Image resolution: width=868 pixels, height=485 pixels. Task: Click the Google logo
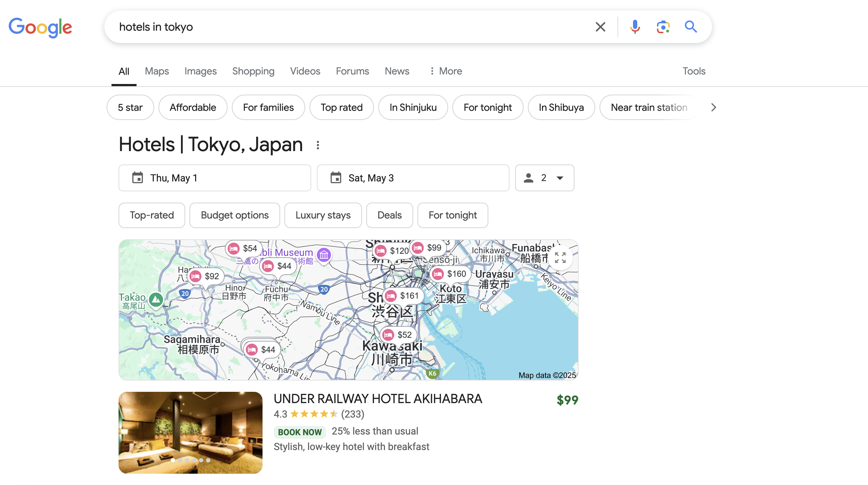click(x=40, y=27)
